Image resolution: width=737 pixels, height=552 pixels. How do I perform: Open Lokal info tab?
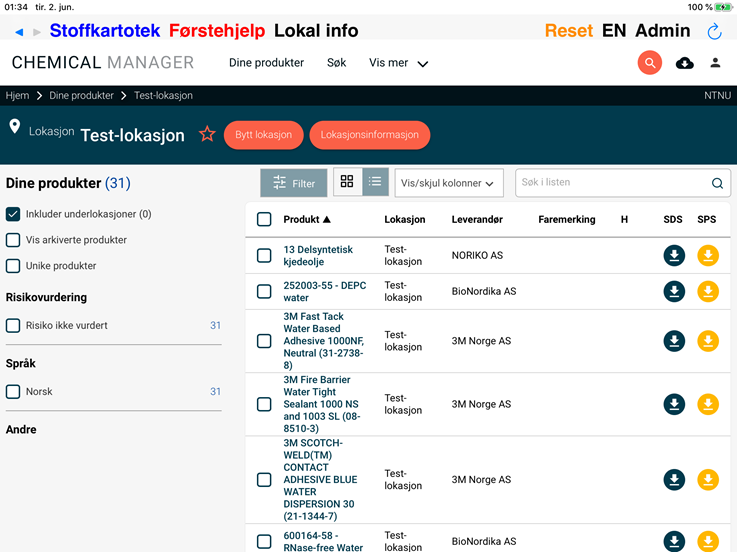[x=316, y=31]
